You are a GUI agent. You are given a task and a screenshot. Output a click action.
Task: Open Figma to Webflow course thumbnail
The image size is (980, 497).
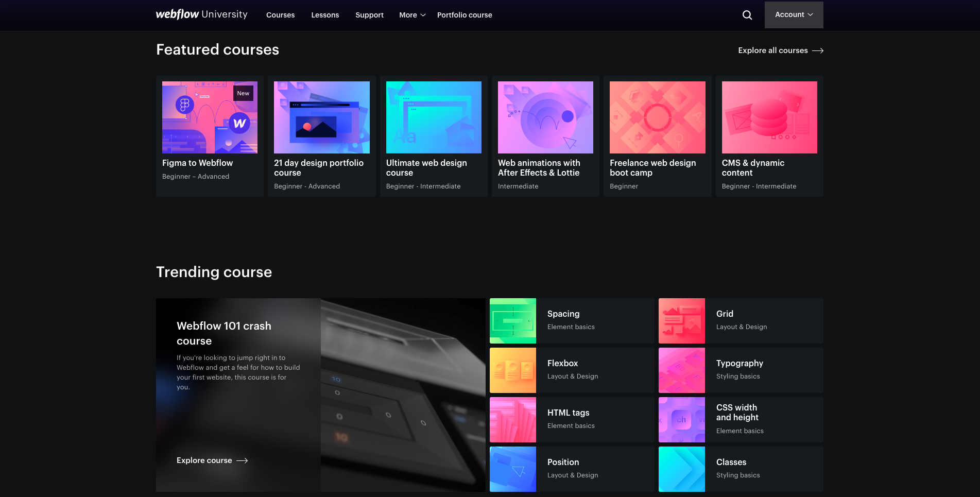(210, 117)
